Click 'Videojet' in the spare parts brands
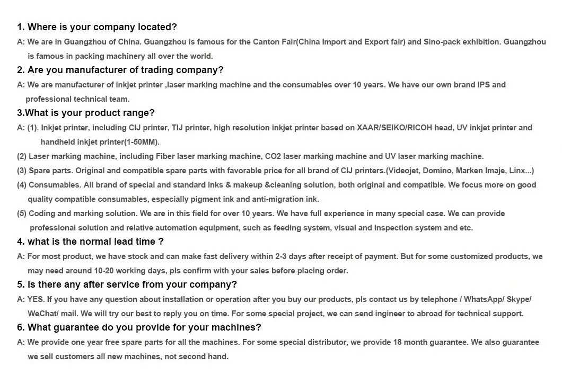The height and width of the screenshot is (392, 562). pos(403,171)
